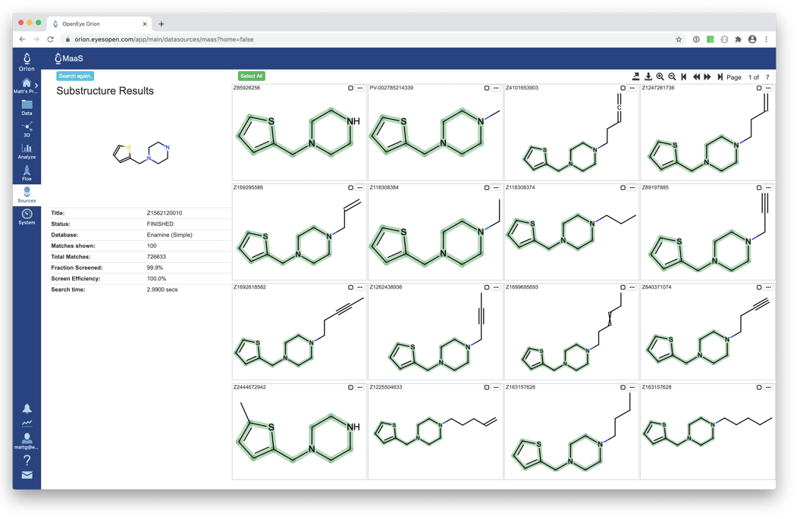
Task: Click the export results icon
Action: tap(636, 77)
